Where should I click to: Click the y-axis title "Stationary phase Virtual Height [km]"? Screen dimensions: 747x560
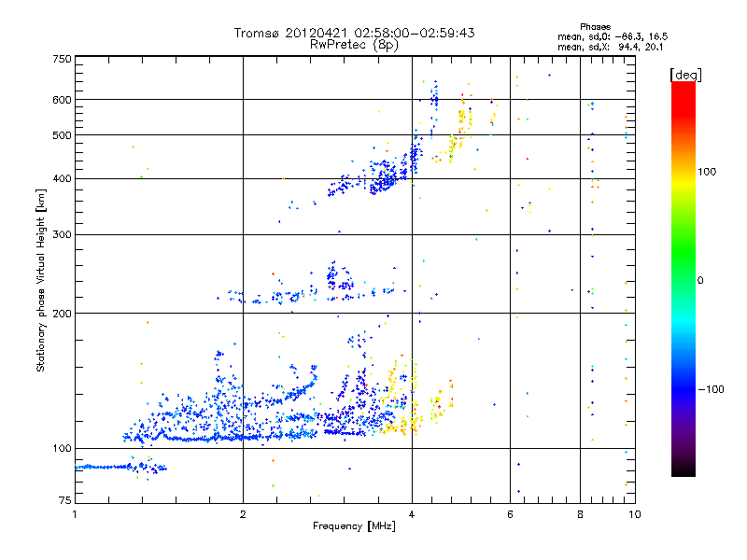pos(41,281)
